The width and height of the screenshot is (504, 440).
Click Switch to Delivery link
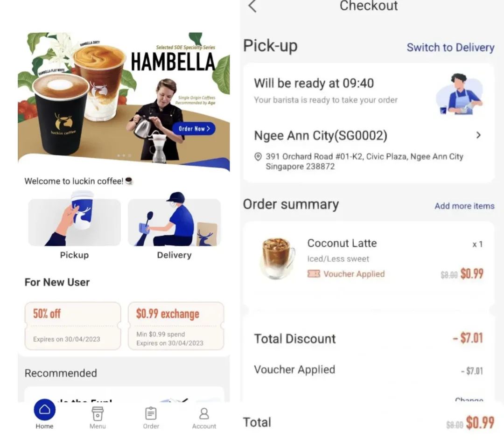450,47
